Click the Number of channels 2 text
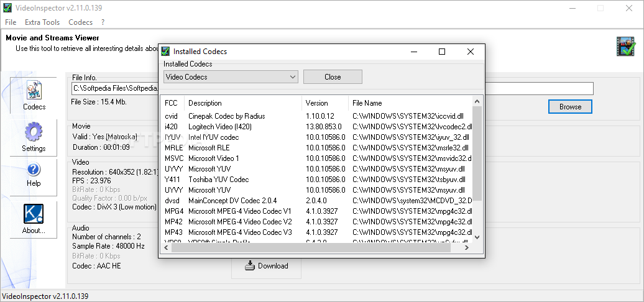Image resolution: width=644 pixels, height=302 pixels. point(106,237)
